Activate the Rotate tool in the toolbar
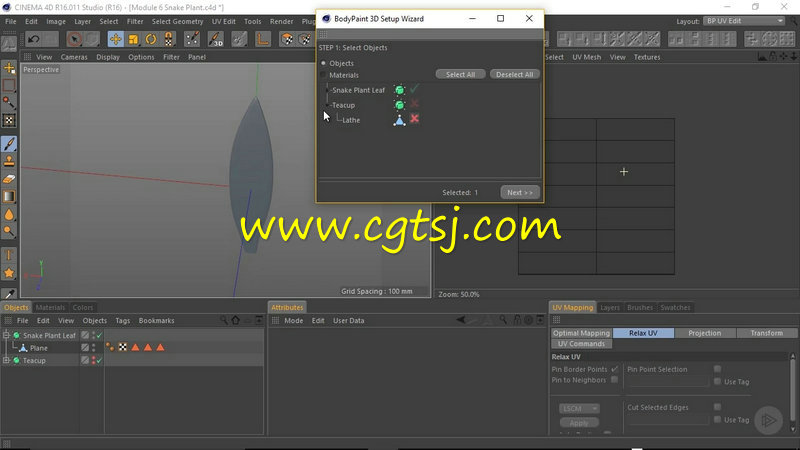800x450 pixels. click(x=151, y=39)
